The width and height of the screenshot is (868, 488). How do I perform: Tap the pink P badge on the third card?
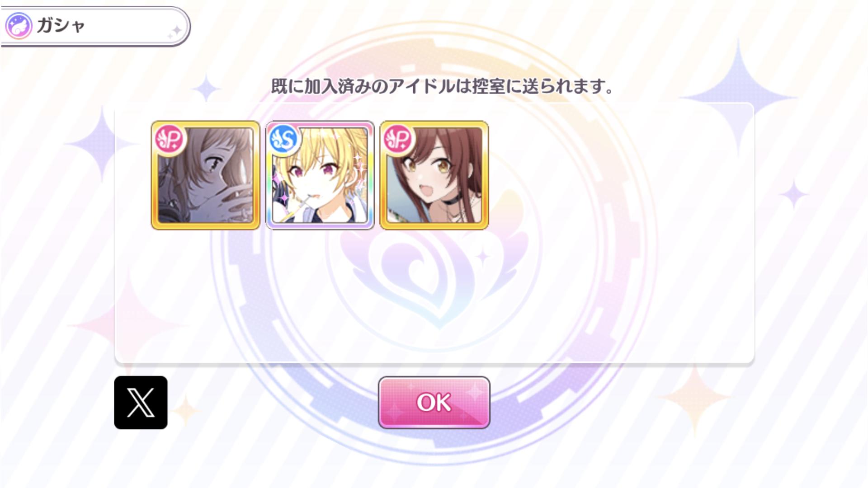(399, 139)
